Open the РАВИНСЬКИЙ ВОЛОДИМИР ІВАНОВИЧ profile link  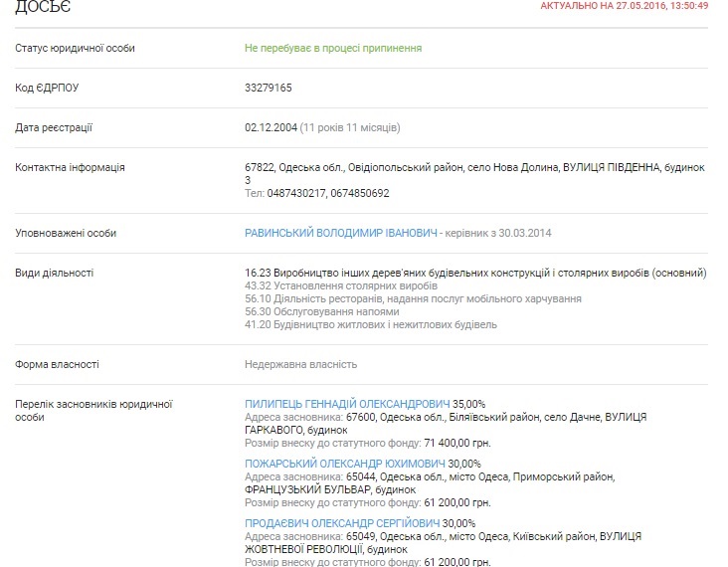pyautogui.click(x=341, y=233)
